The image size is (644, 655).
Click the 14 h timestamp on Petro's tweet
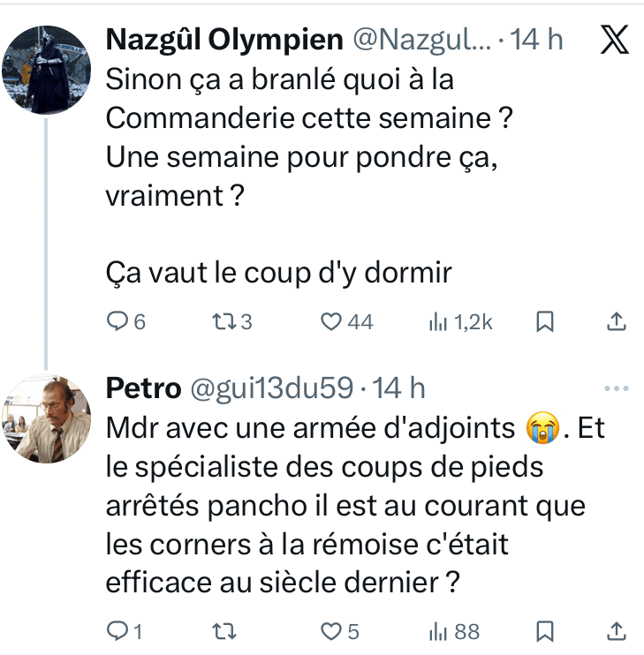tap(398, 388)
